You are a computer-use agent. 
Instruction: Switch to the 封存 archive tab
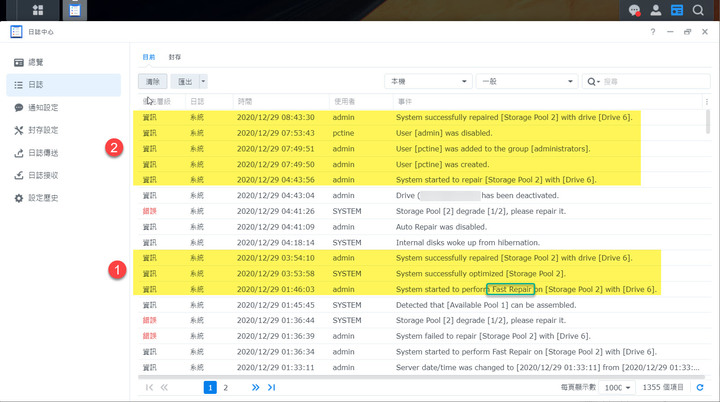tap(174, 57)
